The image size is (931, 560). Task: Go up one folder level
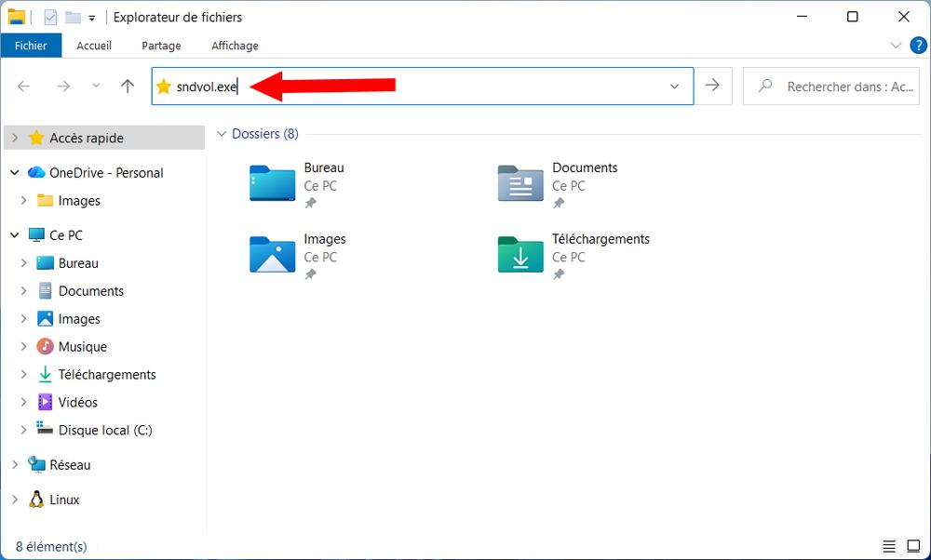coord(127,86)
